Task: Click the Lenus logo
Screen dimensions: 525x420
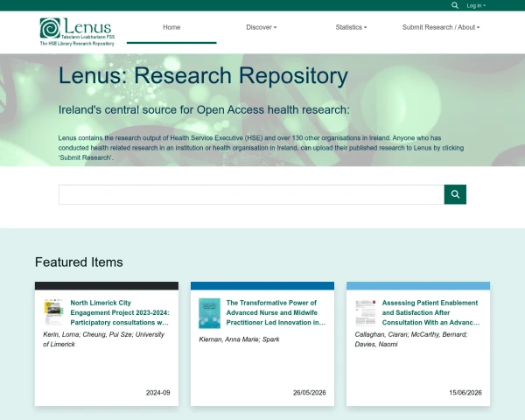Action: (x=77, y=31)
